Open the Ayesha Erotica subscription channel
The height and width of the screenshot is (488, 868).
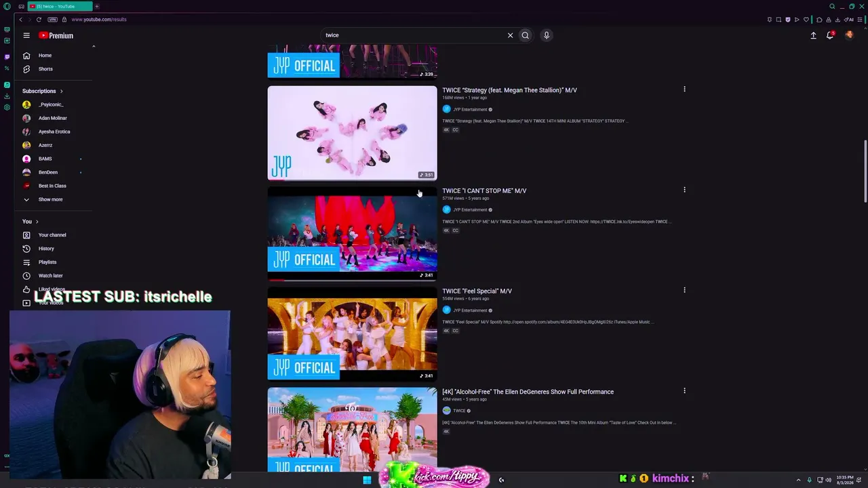54,131
